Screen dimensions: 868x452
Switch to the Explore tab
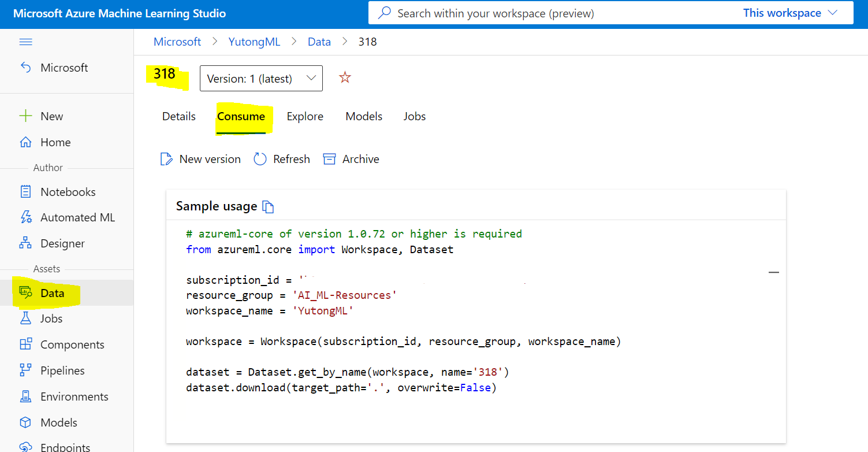[305, 116]
